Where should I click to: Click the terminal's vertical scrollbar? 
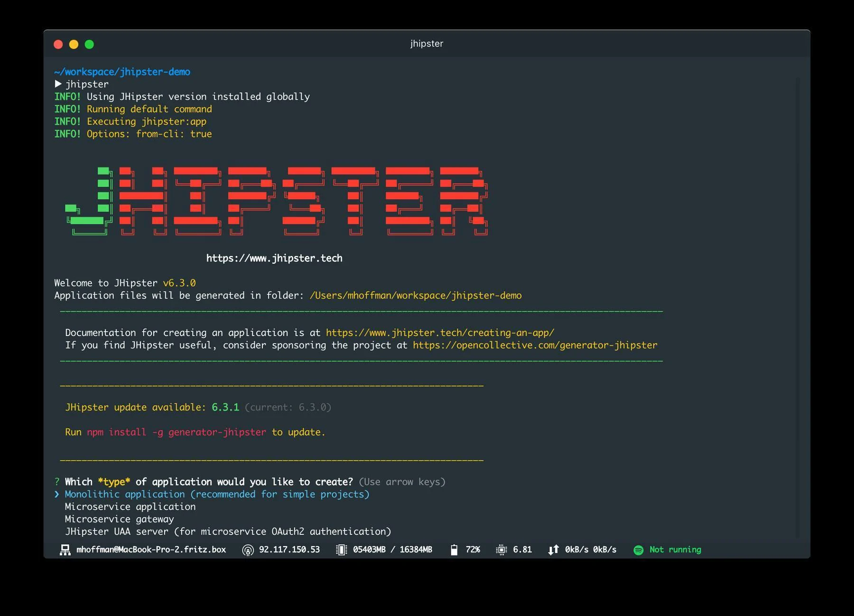click(798, 308)
